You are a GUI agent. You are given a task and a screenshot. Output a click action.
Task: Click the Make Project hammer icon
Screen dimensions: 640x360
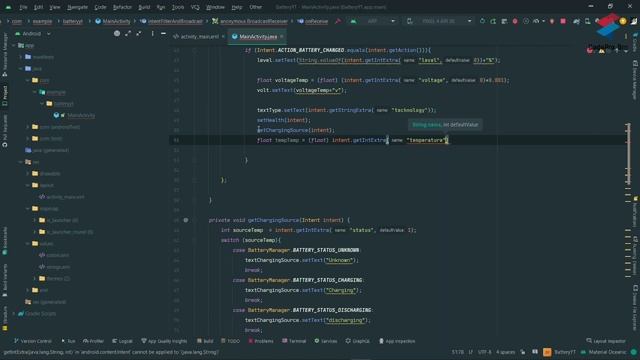coord(338,21)
